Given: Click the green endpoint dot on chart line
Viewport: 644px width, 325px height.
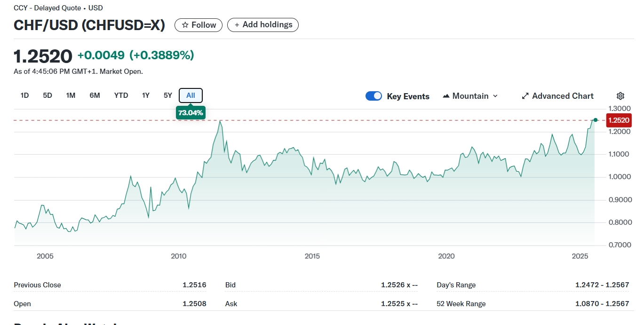Looking at the screenshot, I should (596, 120).
